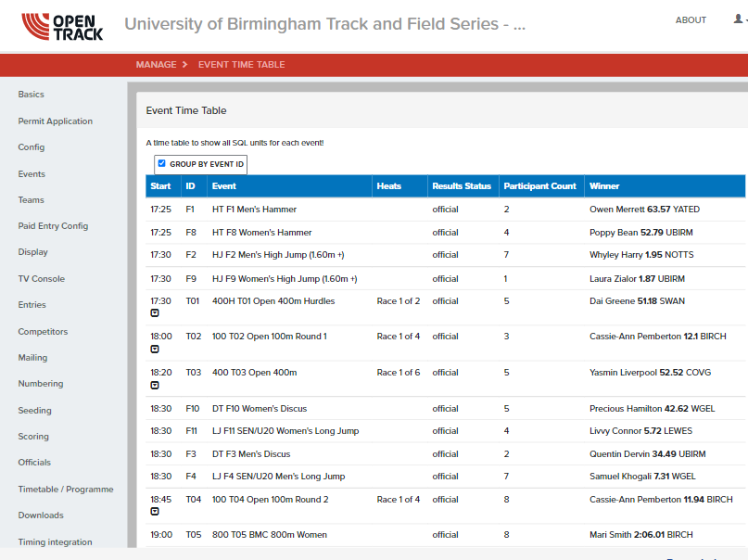The width and height of the screenshot is (748, 560).
Task: Open Events in the sidebar
Action: pyautogui.click(x=32, y=174)
